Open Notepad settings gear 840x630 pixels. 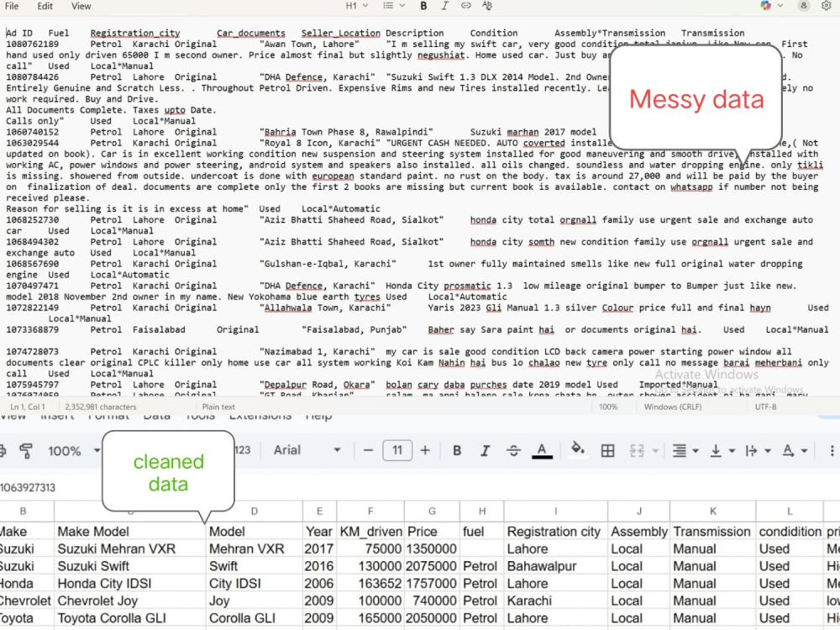click(827, 6)
